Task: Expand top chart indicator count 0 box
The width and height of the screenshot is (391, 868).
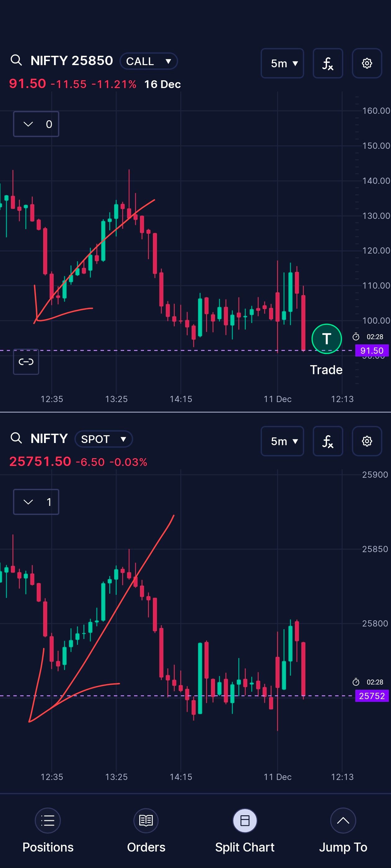Action: (x=36, y=124)
